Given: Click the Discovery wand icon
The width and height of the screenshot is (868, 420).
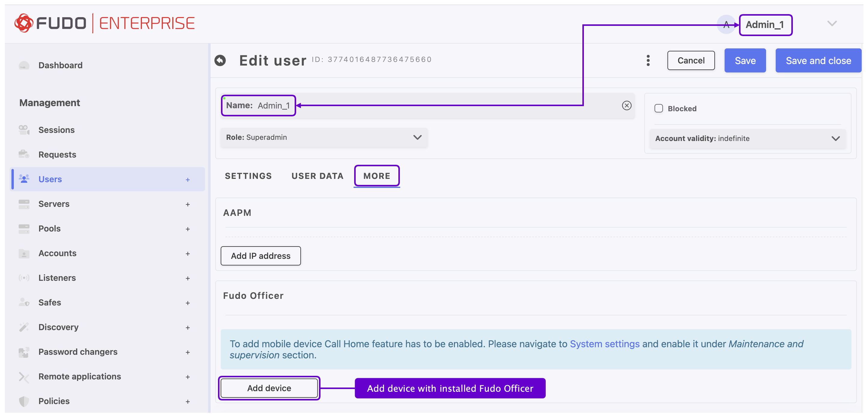Looking at the screenshot, I should click(24, 327).
